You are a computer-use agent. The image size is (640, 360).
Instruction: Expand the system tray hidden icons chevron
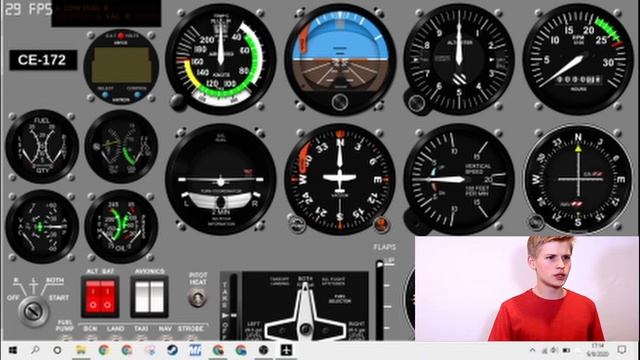coord(532,350)
